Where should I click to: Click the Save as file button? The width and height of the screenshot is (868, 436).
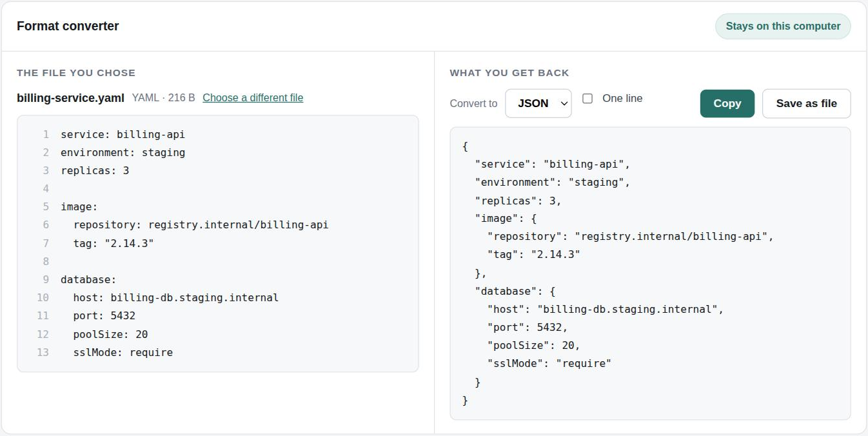point(806,103)
